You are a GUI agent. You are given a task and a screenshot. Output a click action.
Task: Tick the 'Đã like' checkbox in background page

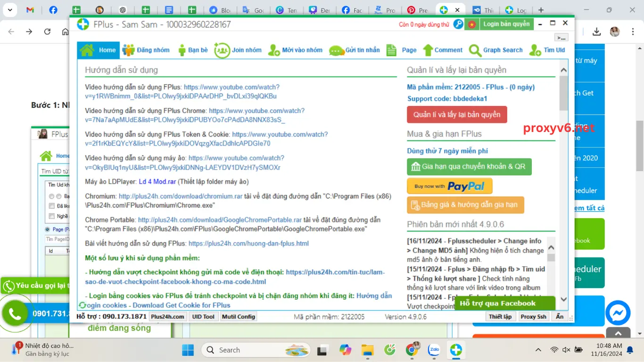coord(52,206)
